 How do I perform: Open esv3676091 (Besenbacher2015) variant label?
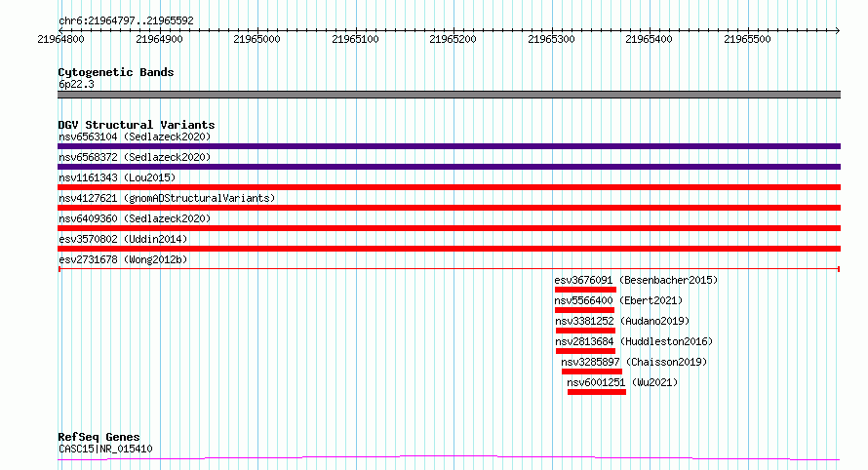click(636, 280)
